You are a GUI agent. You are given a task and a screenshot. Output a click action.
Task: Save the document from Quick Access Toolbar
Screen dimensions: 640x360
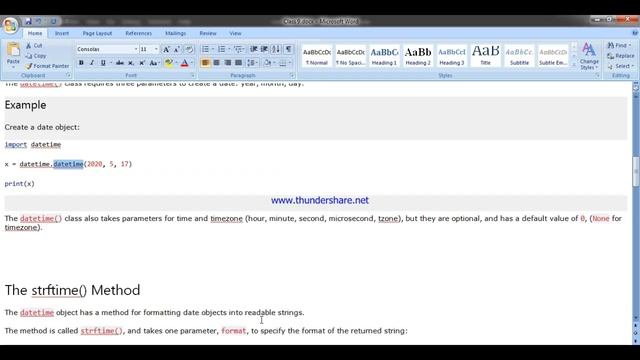point(28,21)
